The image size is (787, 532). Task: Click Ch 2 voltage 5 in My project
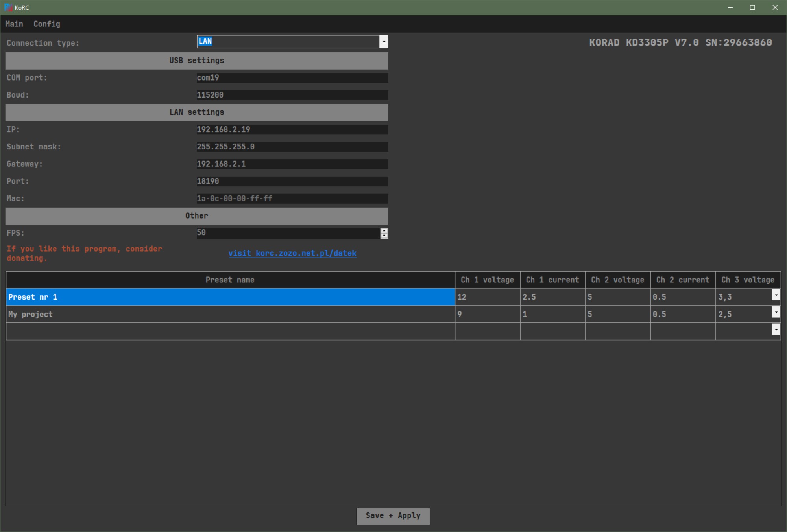[618, 314]
